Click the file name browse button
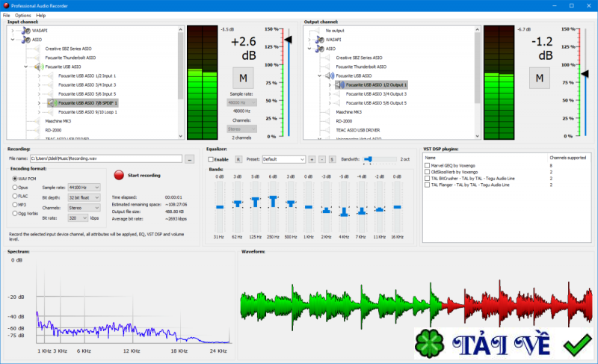This screenshot has height=364, width=598. (x=190, y=158)
